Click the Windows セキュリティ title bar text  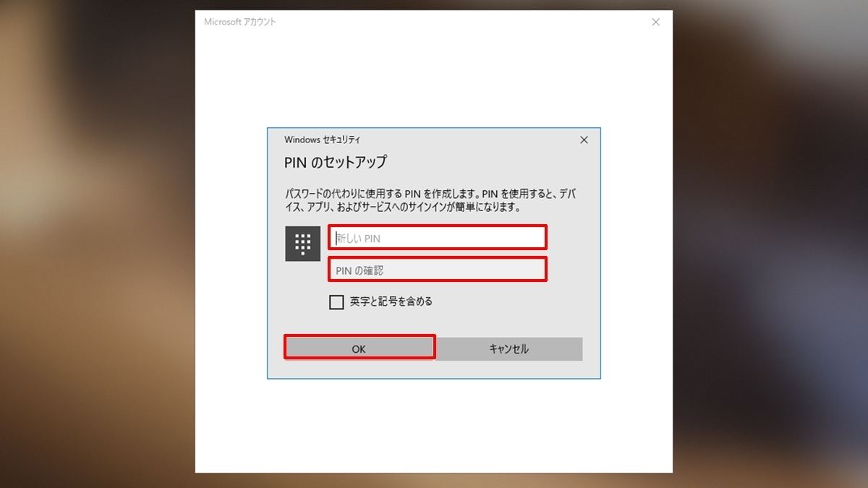click(322, 140)
